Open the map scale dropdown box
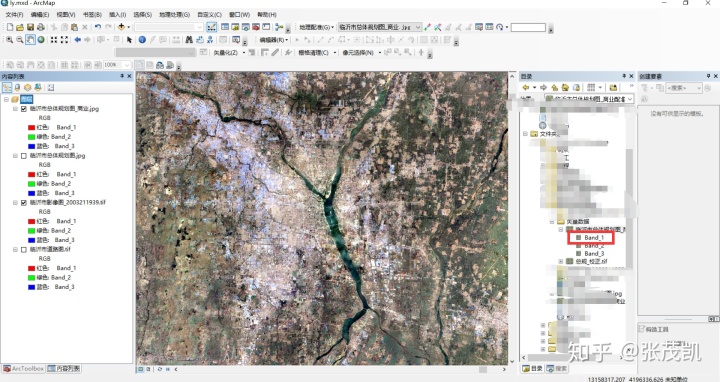 pyautogui.click(x=169, y=27)
